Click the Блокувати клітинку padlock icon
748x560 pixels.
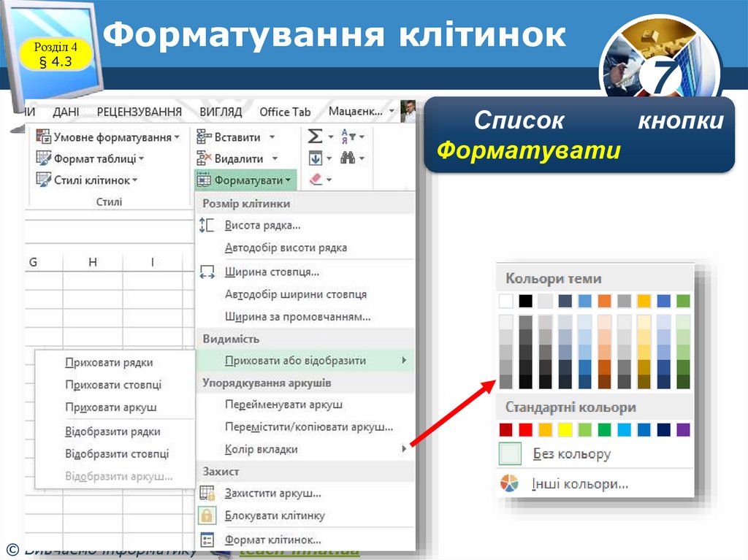point(207,515)
